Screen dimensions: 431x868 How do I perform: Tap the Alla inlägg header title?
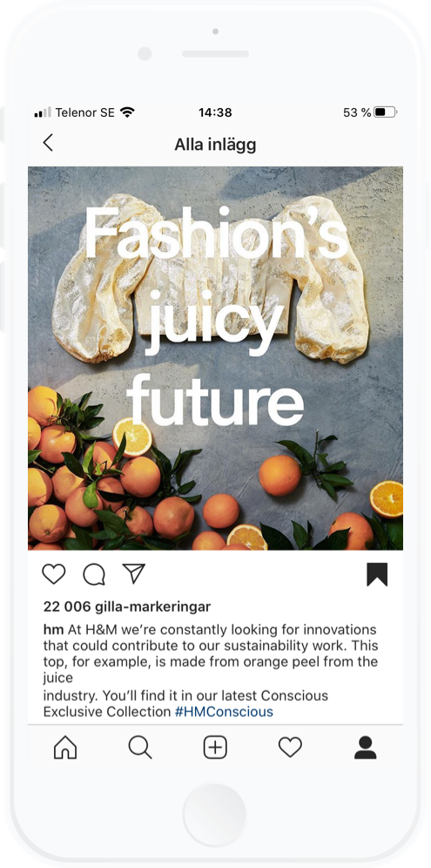(x=215, y=145)
